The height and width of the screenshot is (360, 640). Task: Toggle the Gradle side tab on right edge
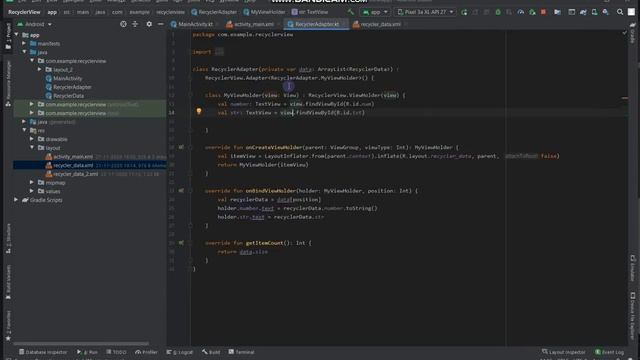pos(633,33)
